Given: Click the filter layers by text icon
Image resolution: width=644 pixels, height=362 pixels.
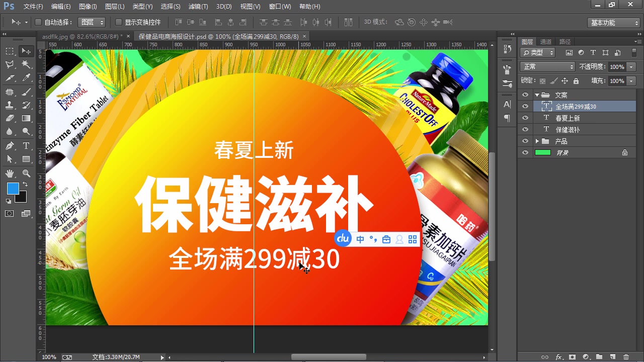Looking at the screenshot, I should click(x=593, y=52).
